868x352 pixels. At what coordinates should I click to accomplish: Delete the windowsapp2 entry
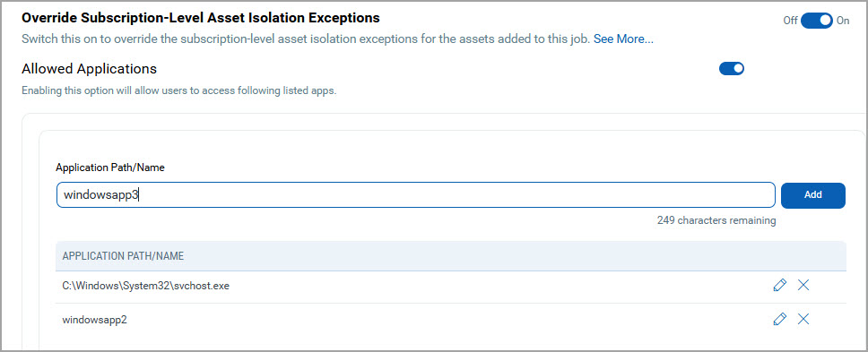pyautogui.click(x=803, y=319)
